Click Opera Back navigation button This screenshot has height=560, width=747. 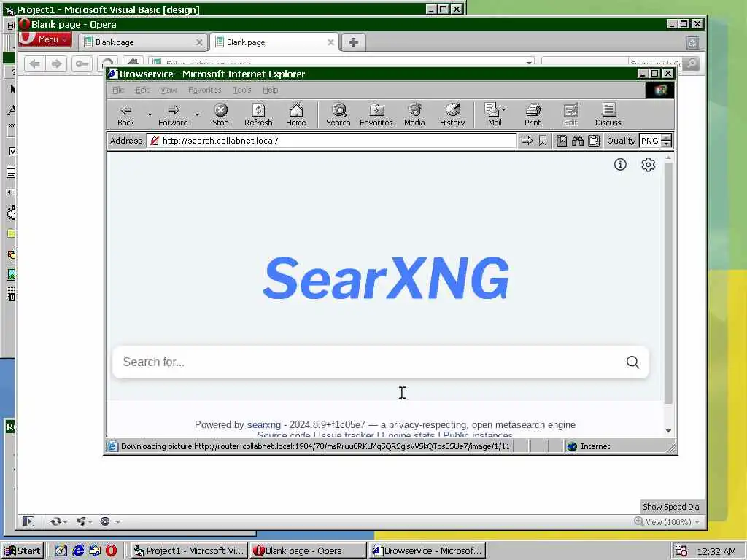pos(35,64)
